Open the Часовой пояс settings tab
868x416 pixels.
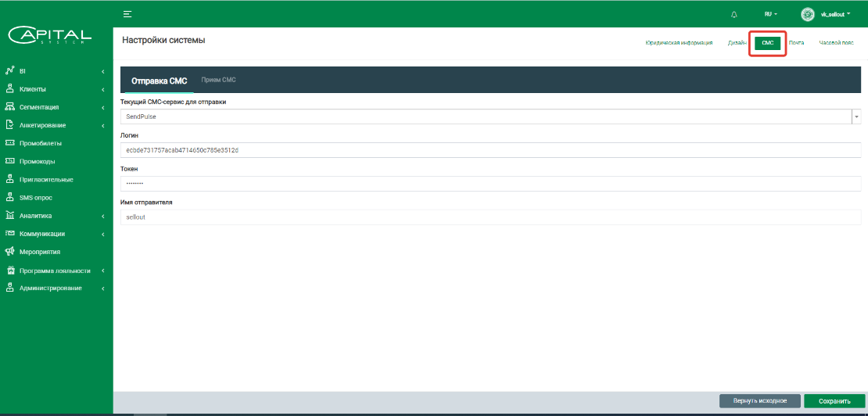click(836, 42)
